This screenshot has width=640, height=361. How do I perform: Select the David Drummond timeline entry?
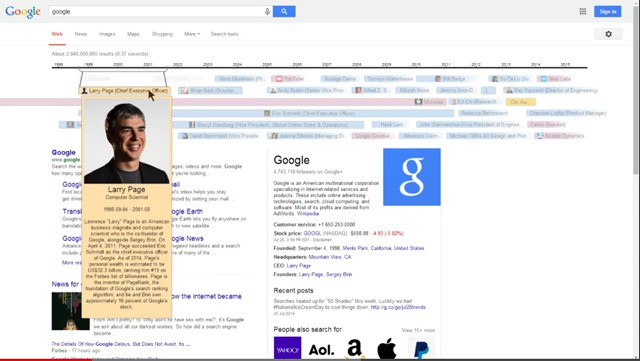[220, 136]
